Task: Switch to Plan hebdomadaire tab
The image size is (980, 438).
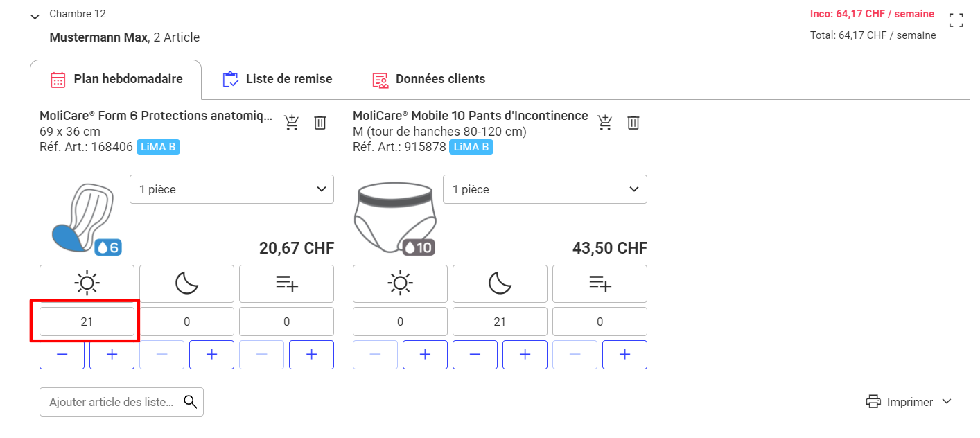Action: click(116, 79)
